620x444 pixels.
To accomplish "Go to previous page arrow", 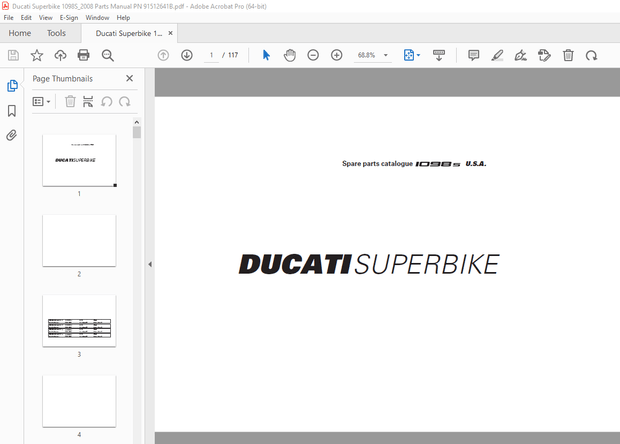I will click(x=163, y=55).
